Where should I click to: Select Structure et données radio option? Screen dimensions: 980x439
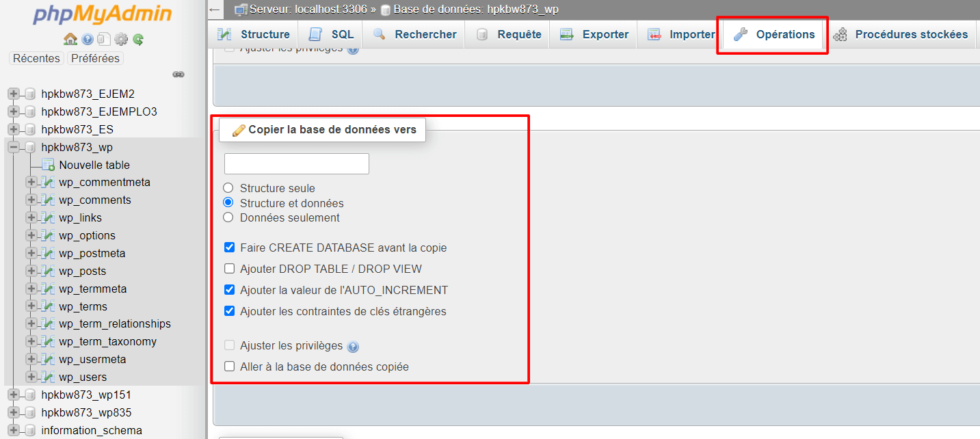point(228,203)
